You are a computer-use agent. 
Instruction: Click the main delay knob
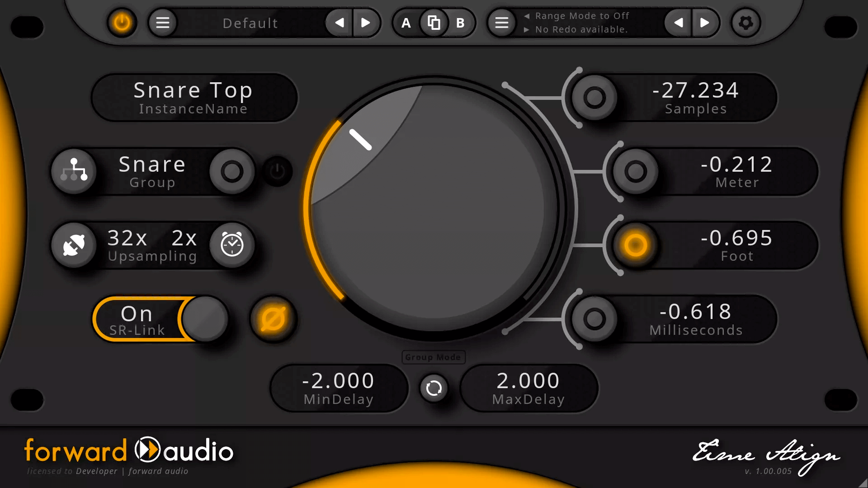point(433,209)
